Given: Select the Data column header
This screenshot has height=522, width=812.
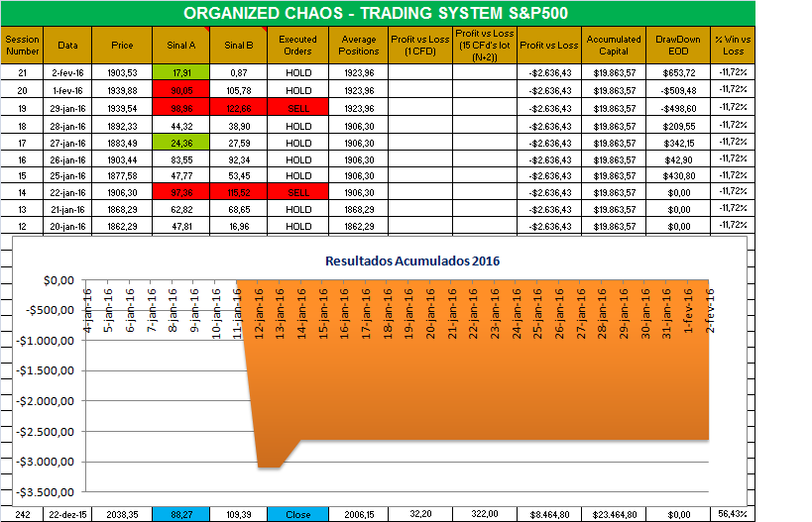Looking at the screenshot, I should (x=67, y=45).
